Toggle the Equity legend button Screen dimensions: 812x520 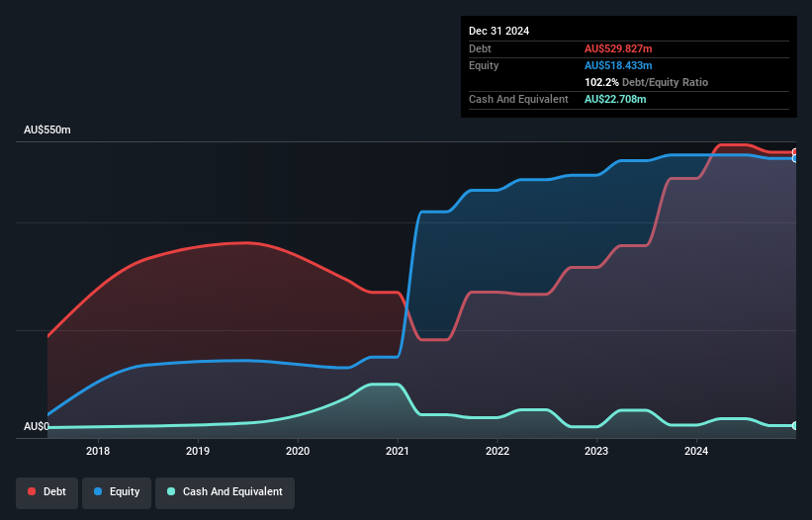tap(117, 492)
